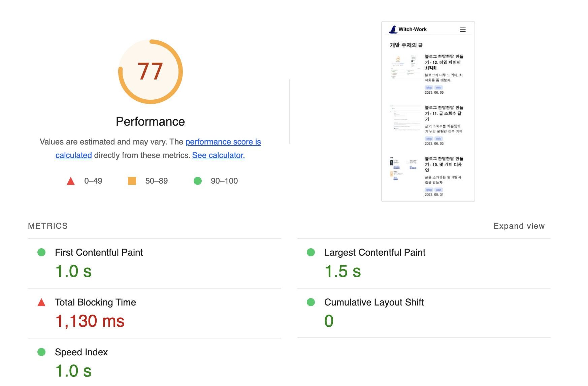This screenshot has height=386, width=588.
Task: Click the green circle 90–100 legend icon
Action: point(198,181)
